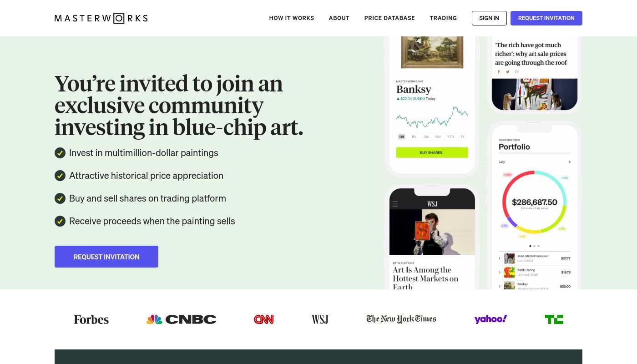Open the How It Works menu item

[x=292, y=18]
